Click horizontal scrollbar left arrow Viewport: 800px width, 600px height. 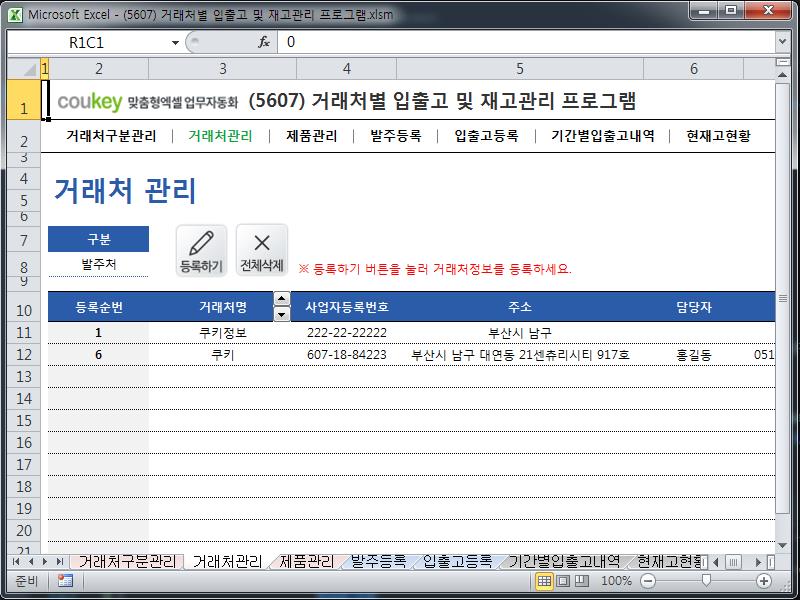716,562
